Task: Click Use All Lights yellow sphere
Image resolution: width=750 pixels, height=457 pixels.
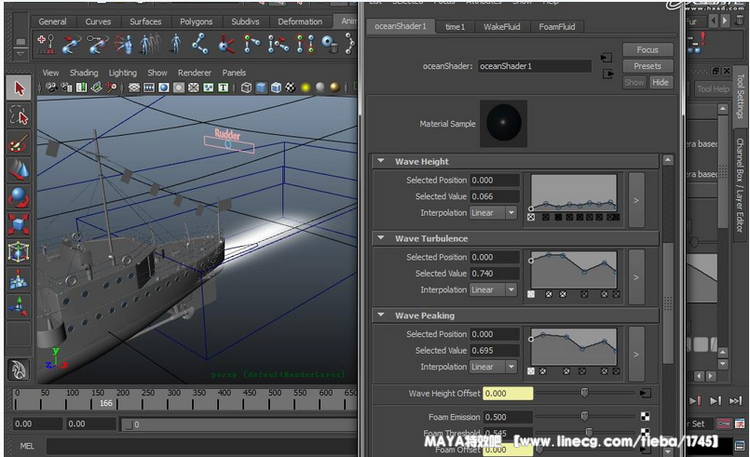Action: tap(305, 88)
